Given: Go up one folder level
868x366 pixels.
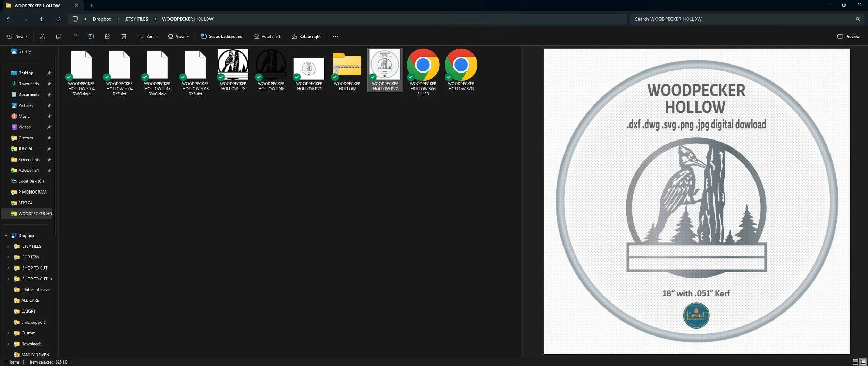Looking at the screenshot, I should coord(41,19).
